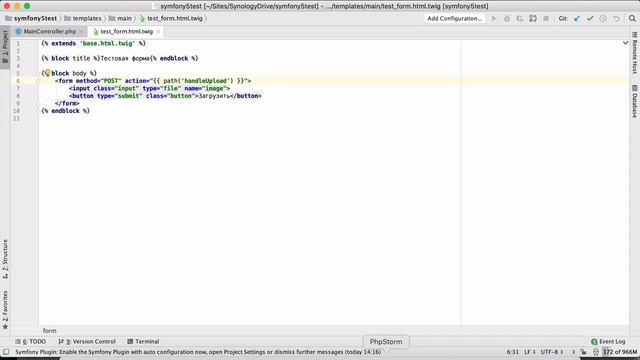
Task: Click the status bar selector between UTF-8 and the lock
Action: click(x=573, y=352)
